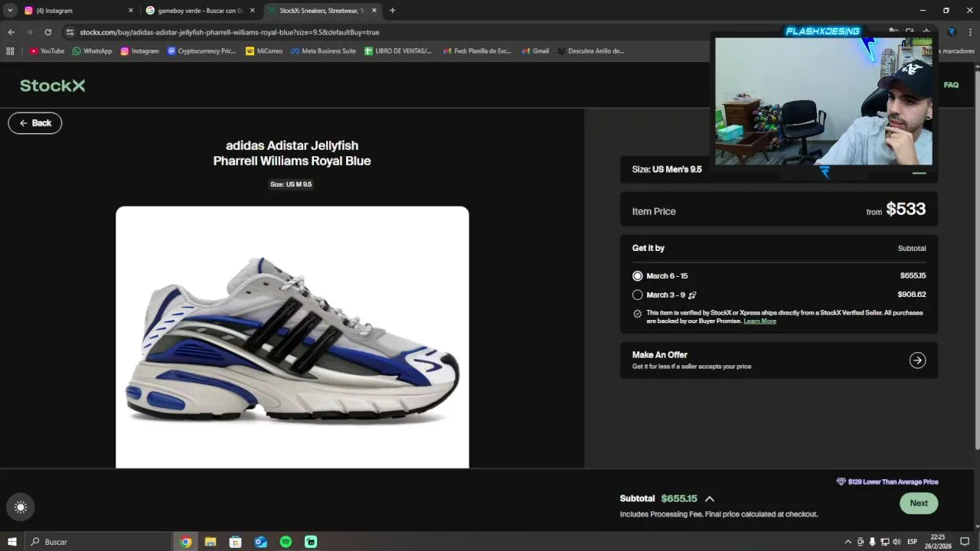Click the StockX logo
Image resolution: width=980 pixels, height=551 pixels.
pyautogui.click(x=52, y=86)
